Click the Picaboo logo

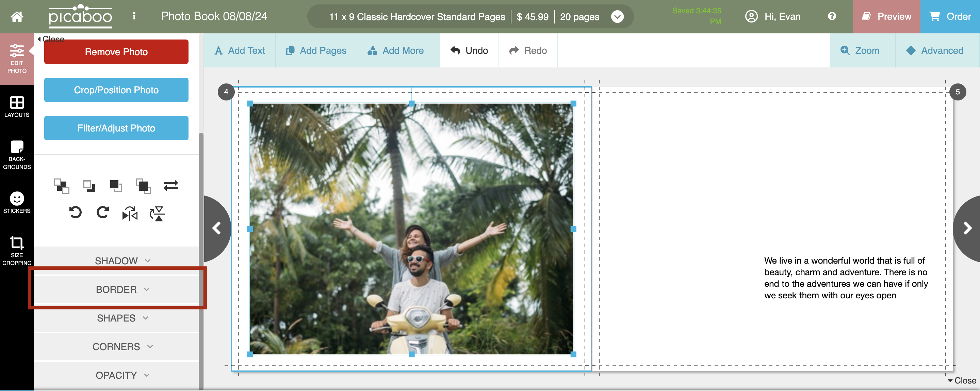80,16
